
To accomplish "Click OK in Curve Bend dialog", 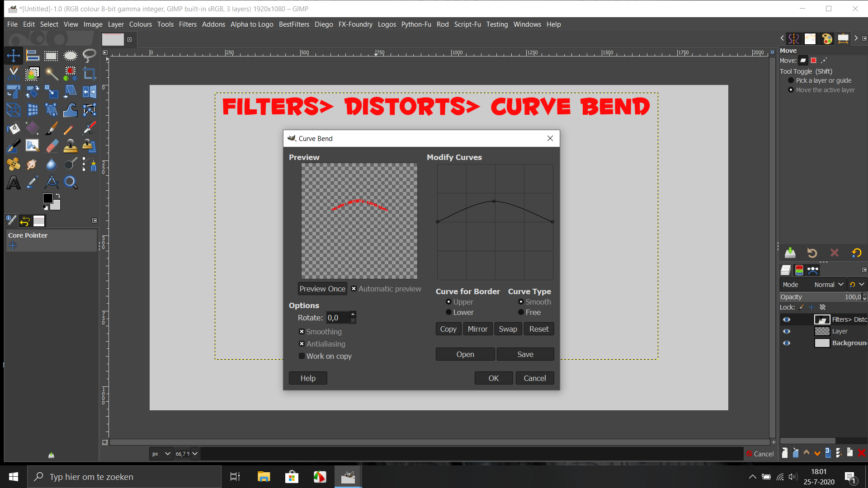I will click(x=494, y=378).
